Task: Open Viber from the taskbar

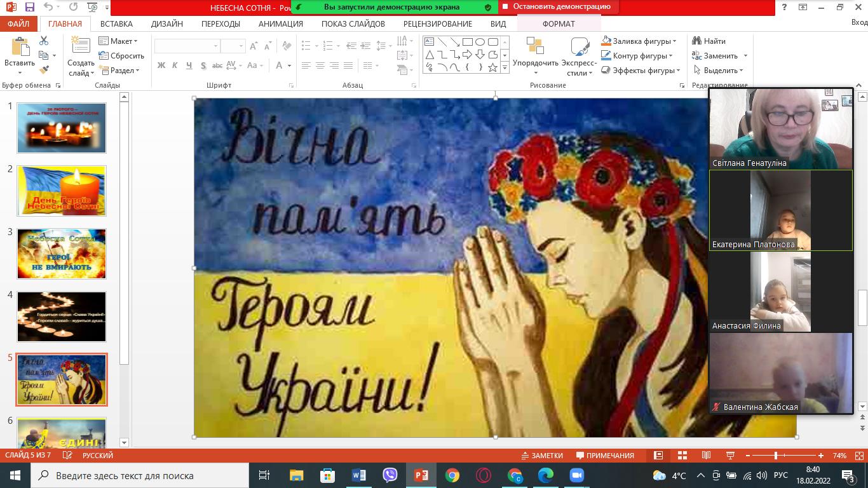Action: pyautogui.click(x=390, y=475)
